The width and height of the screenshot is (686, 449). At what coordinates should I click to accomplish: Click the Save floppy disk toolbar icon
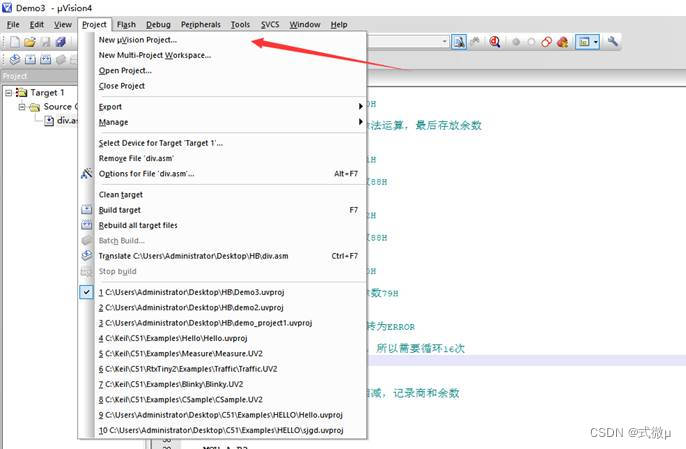click(46, 42)
